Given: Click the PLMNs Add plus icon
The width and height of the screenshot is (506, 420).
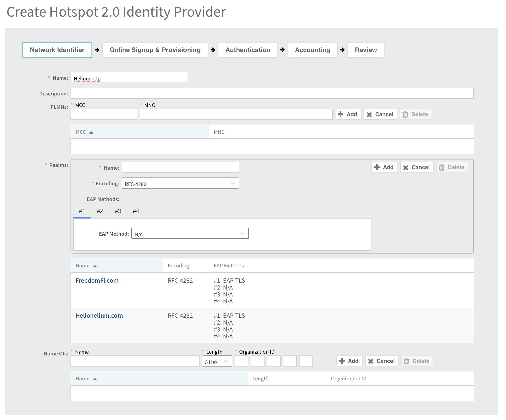Looking at the screenshot, I should [x=340, y=114].
